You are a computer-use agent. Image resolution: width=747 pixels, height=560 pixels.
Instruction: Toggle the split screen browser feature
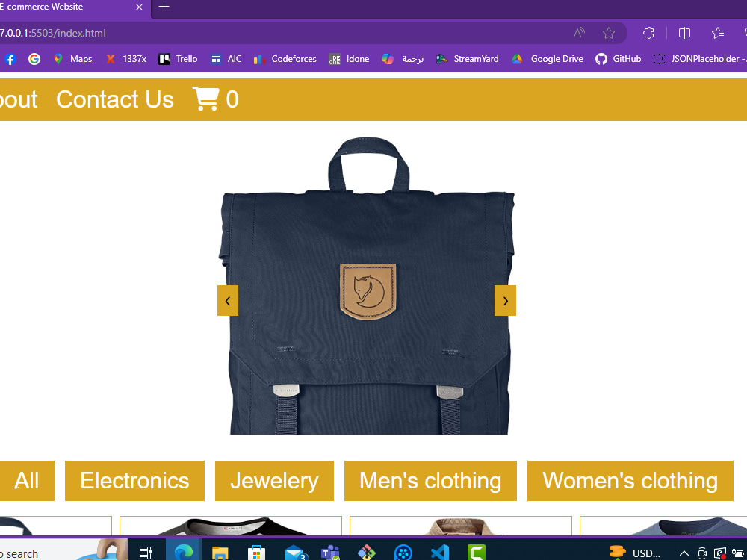[x=684, y=33]
